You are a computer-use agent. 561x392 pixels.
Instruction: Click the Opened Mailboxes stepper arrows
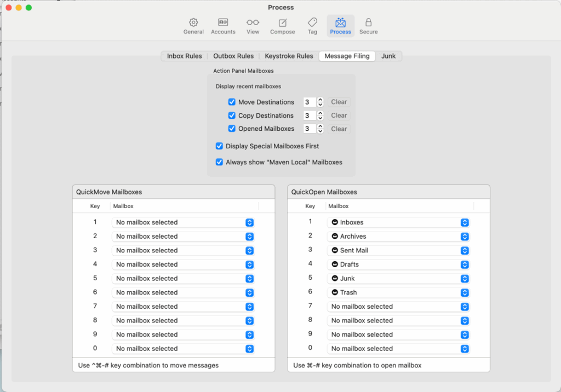click(320, 129)
